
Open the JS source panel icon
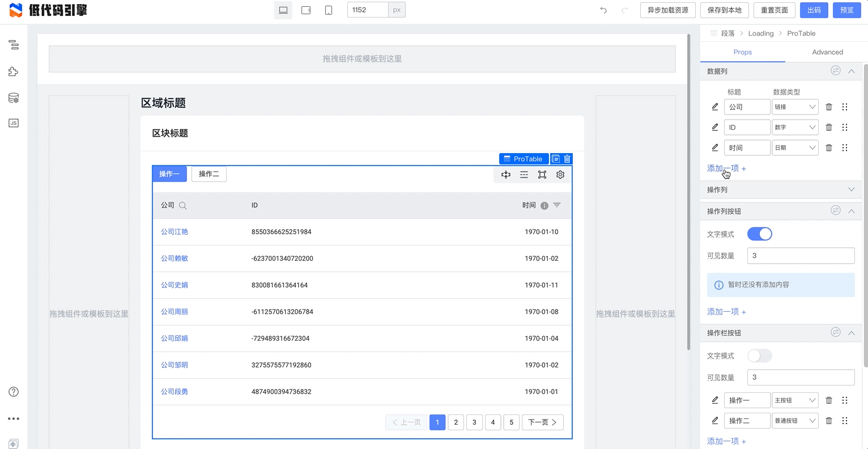[x=14, y=123]
